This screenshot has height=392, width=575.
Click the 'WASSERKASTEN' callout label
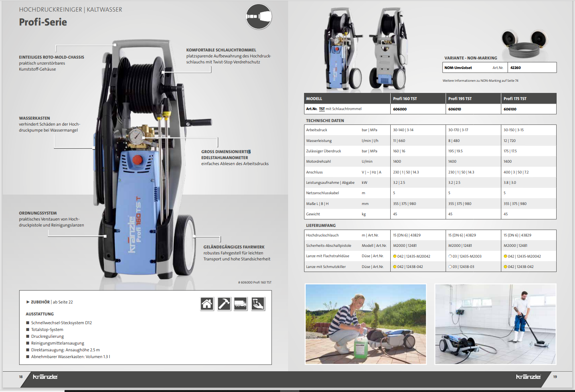click(x=35, y=118)
